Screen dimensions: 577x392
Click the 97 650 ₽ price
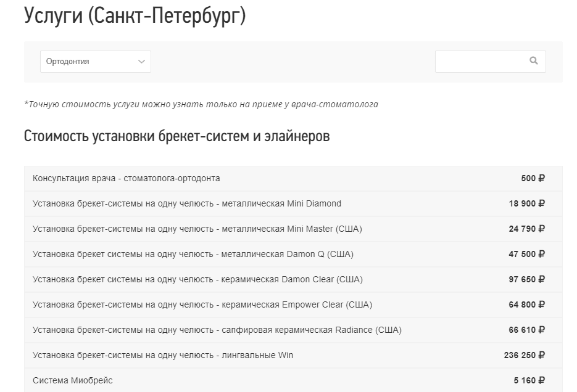coord(526,280)
